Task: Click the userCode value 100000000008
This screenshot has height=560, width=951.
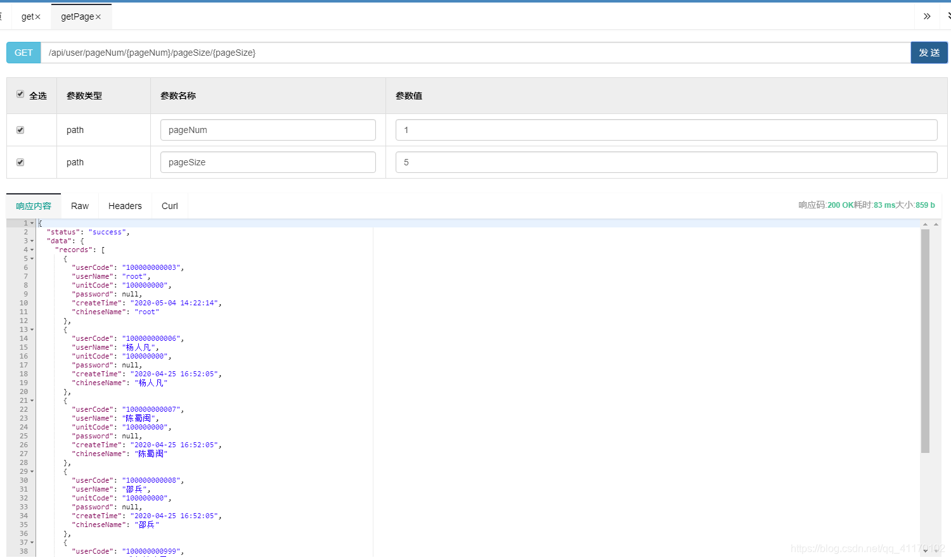Action: (x=151, y=480)
